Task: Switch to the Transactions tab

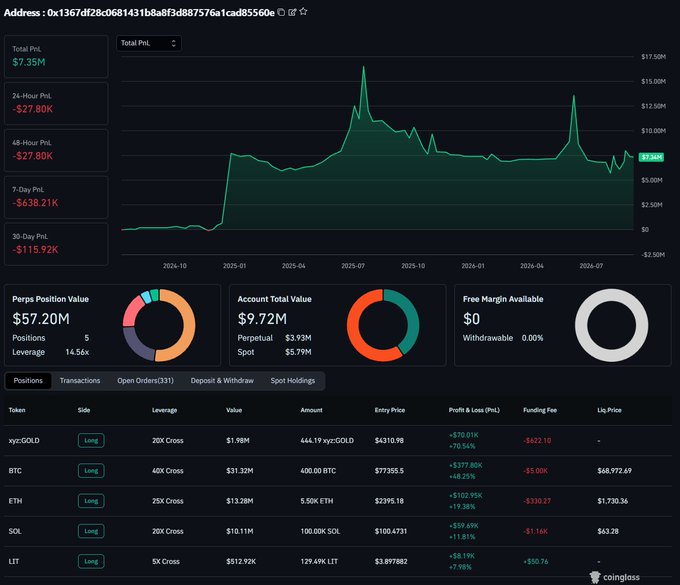Action: click(x=80, y=380)
